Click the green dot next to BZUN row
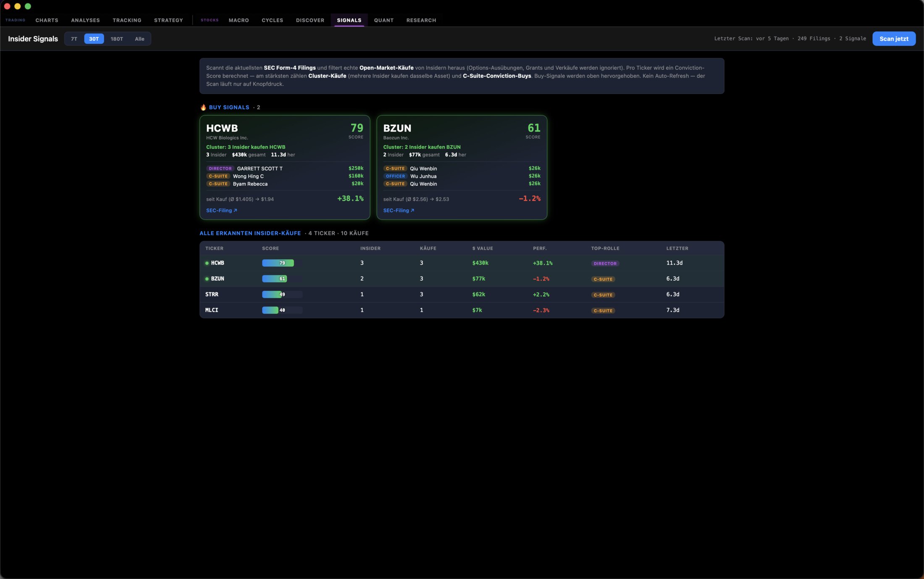 207,279
